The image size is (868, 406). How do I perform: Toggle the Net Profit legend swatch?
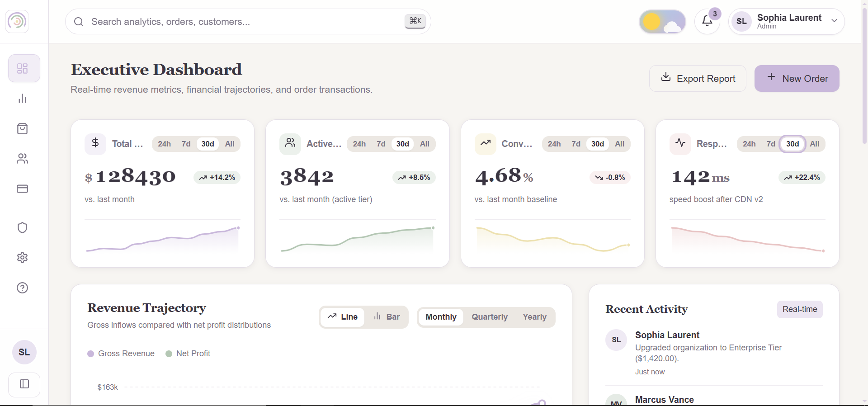169,354
